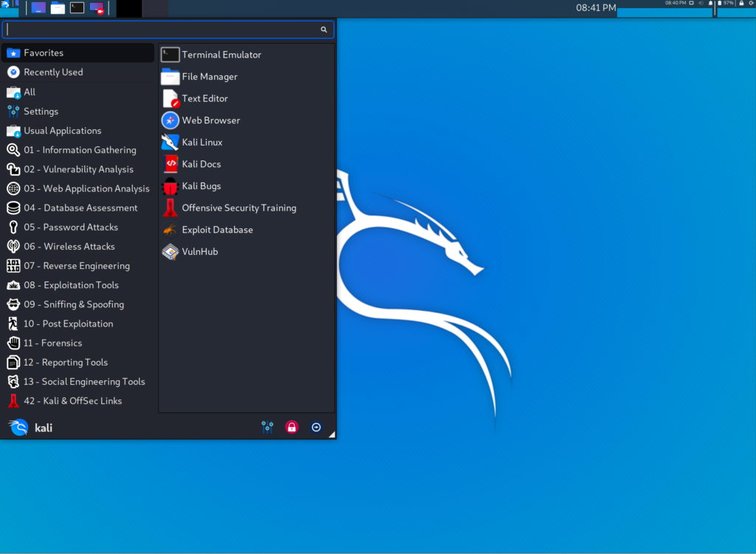Open Offensive Security Training
The height and width of the screenshot is (554, 756).
247,208
